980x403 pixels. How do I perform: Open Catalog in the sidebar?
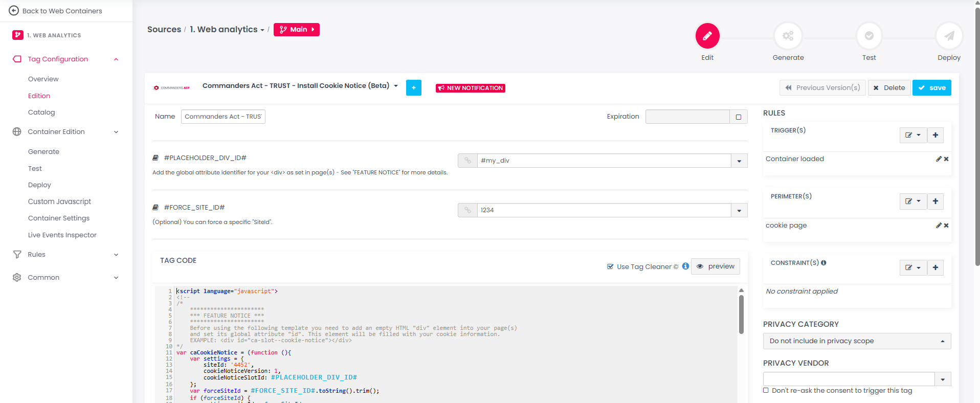(41, 113)
